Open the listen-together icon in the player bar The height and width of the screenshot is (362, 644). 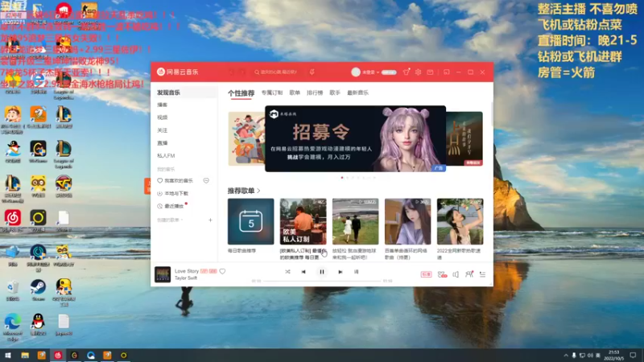[469, 274]
